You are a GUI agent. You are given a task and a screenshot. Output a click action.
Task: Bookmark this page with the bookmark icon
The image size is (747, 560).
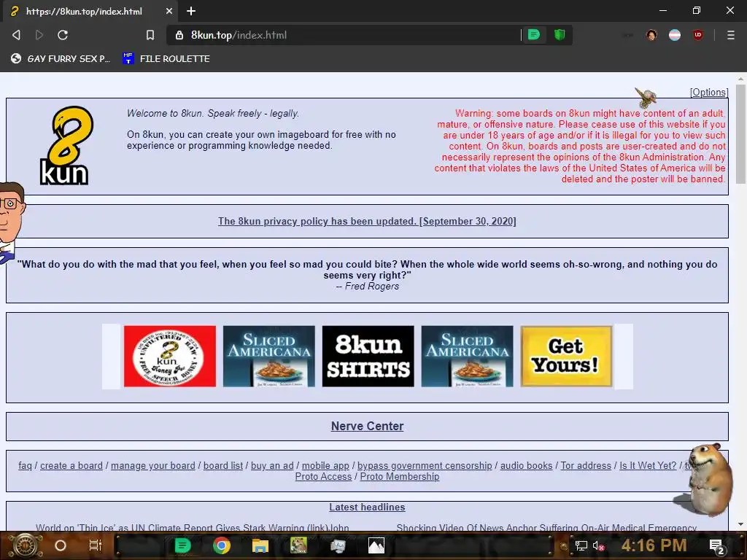pyautogui.click(x=150, y=35)
